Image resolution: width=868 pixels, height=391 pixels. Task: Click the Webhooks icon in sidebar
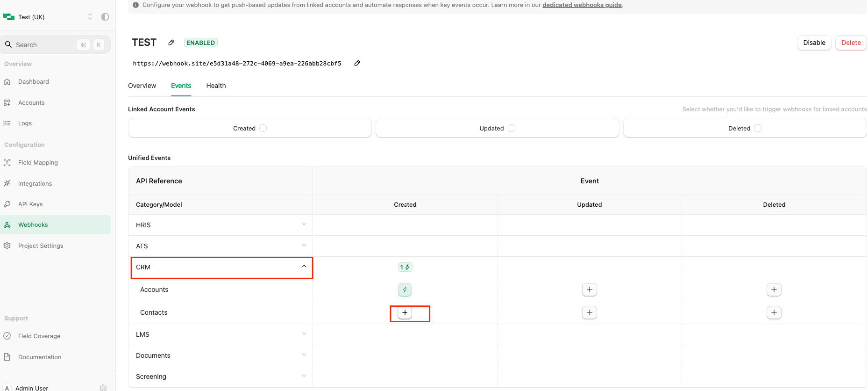point(7,225)
